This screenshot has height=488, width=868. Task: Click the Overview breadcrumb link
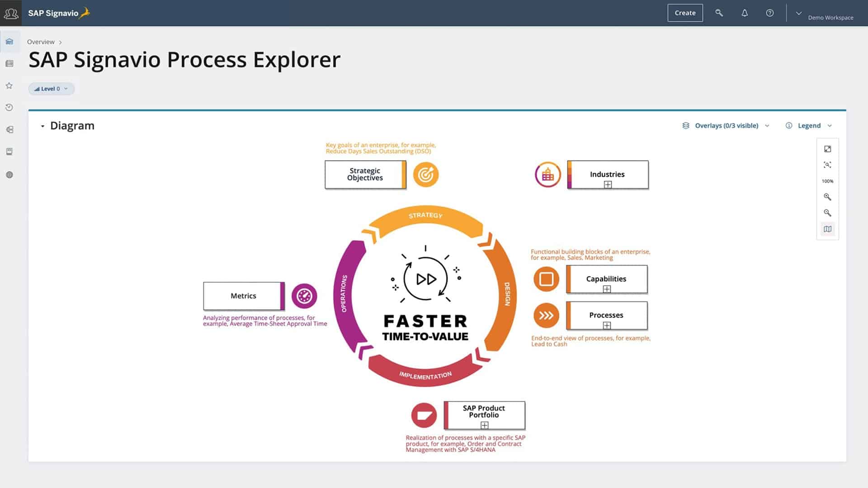tap(41, 42)
